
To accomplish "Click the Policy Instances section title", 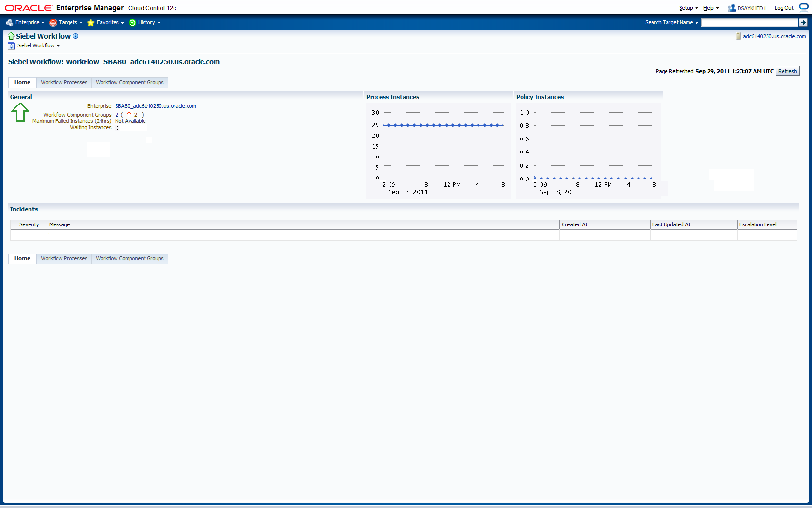I will [x=539, y=97].
